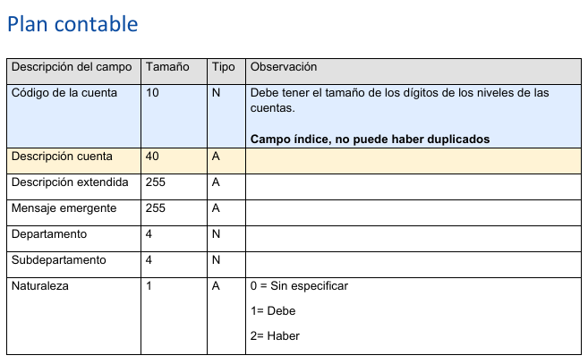
Task: Click the 'Plan contable' heading
Action: coord(72,24)
